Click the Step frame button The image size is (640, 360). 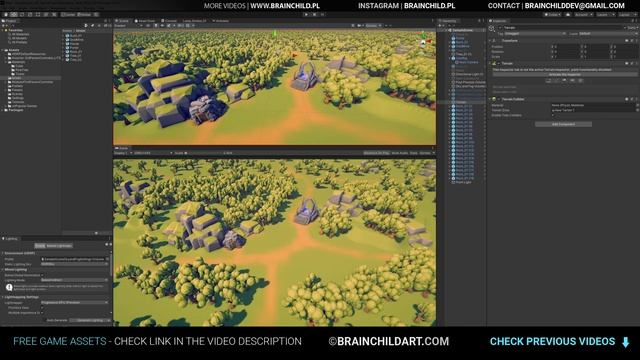(x=322, y=15)
